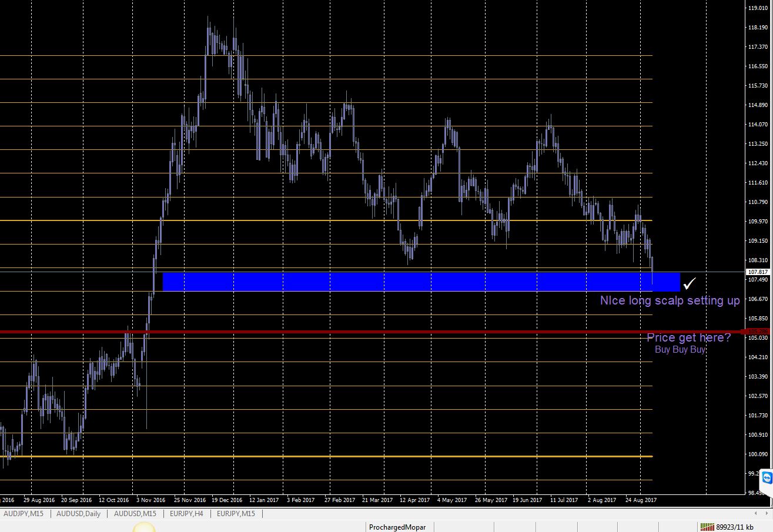This screenshot has width=773, height=532.
Task: Select the thick orange line at 100.090
Action: pos(326,456)
